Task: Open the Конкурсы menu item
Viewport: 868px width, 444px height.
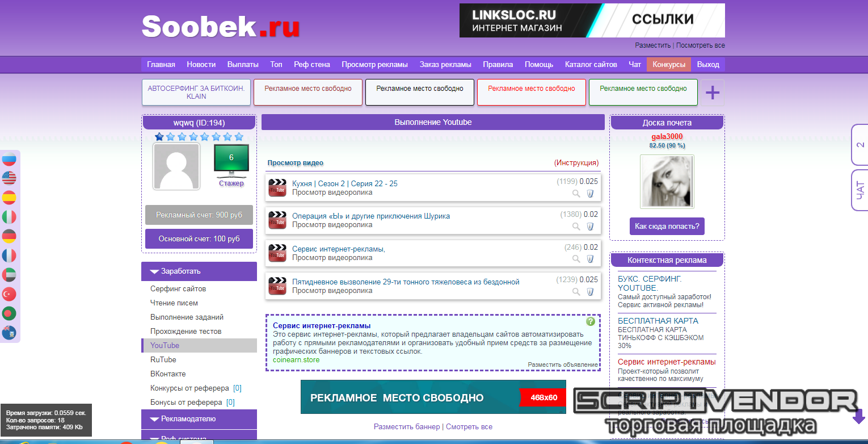Action: [669, 64]
